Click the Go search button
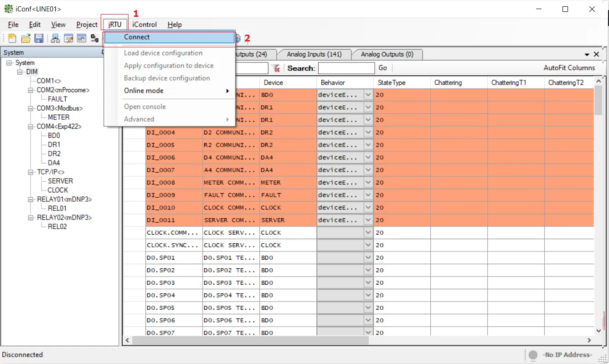The height and width of the screenshot is (364, 609). (x=383, y=68)
